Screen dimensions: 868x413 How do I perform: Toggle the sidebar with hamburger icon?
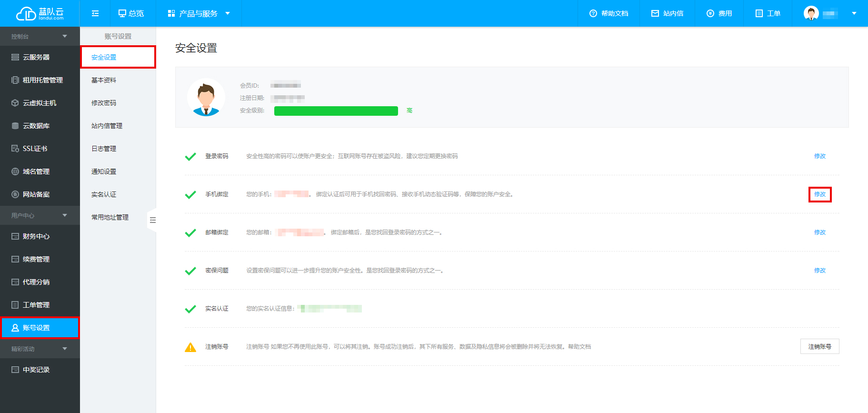click(x=95, y=13)
